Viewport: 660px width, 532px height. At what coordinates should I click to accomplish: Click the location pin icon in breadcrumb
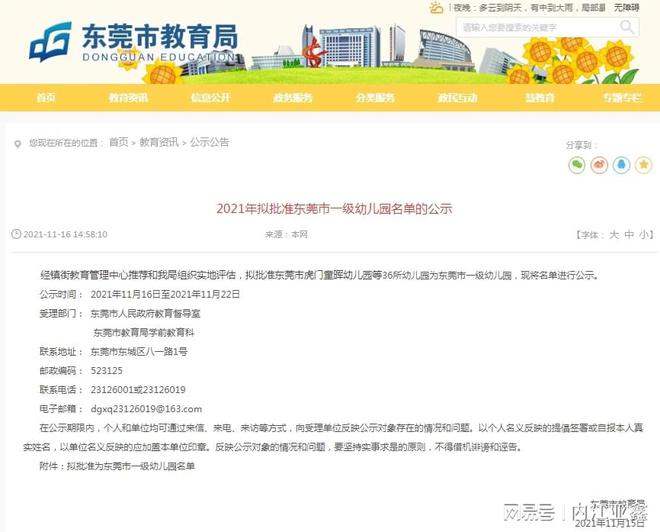tap(17, 144)
